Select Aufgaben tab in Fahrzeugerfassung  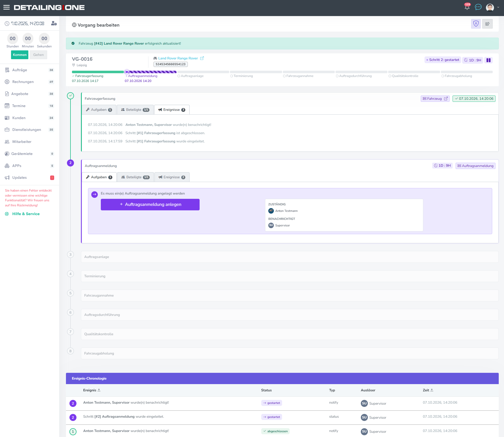pos(99,110)
